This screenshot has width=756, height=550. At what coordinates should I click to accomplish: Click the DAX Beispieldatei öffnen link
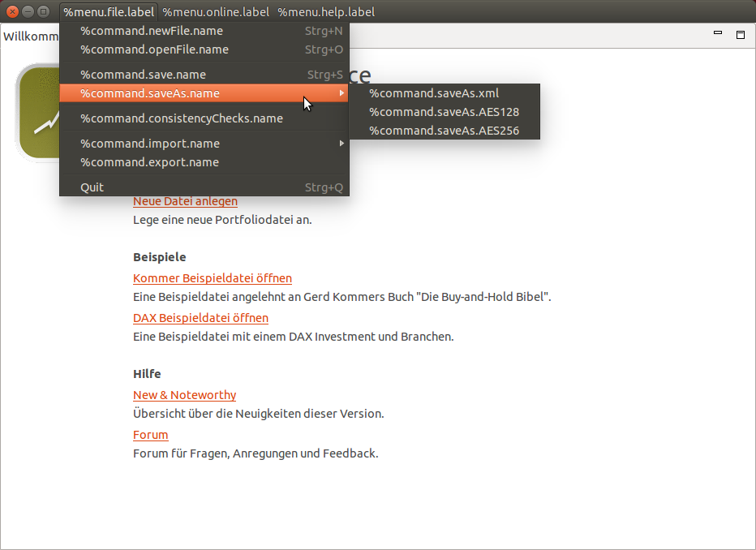coord(200,318)
